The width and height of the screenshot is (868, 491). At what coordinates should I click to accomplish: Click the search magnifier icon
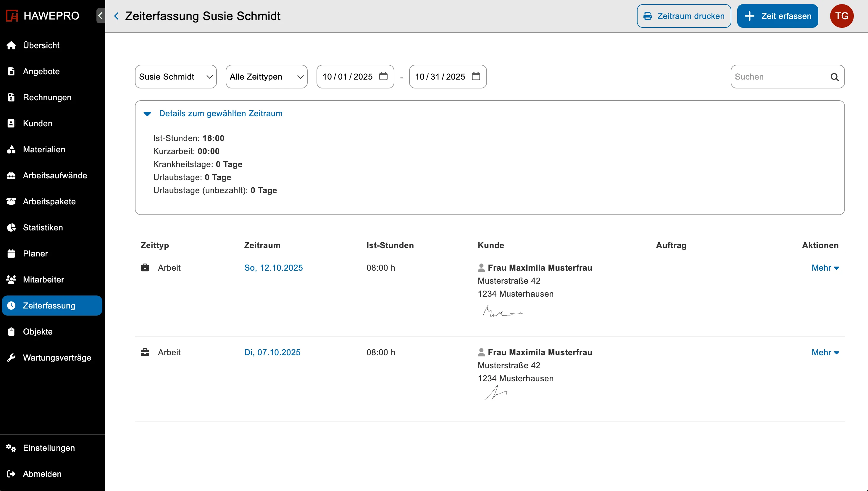[x=834, y=77]
